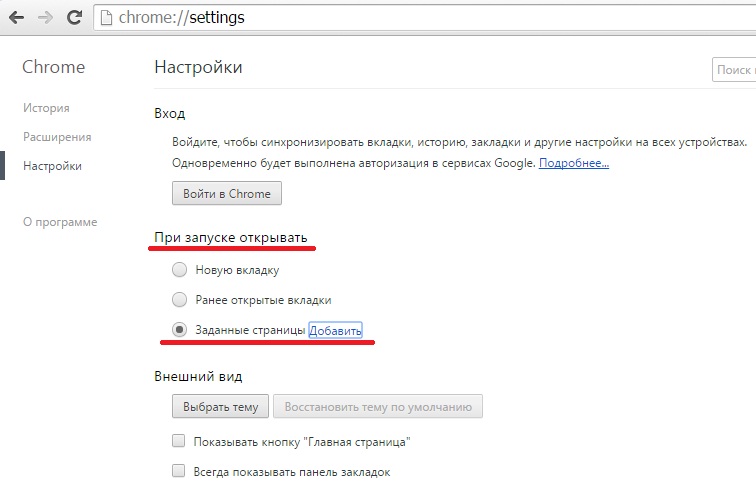Open the "Расширения" sidebar section
This screenshot has width=756, height=485.
57,136
